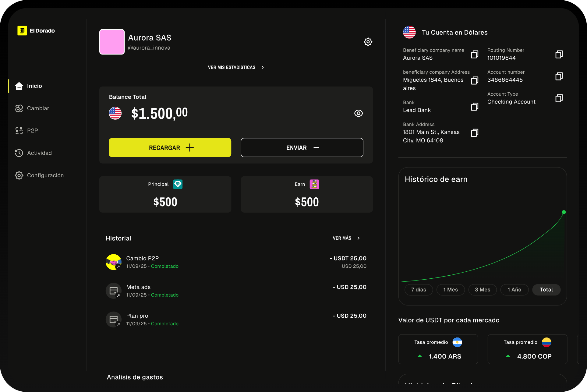Copy the Beneficiary company name
The height and width of the screenshot is (392, 587).
[474, 55]
